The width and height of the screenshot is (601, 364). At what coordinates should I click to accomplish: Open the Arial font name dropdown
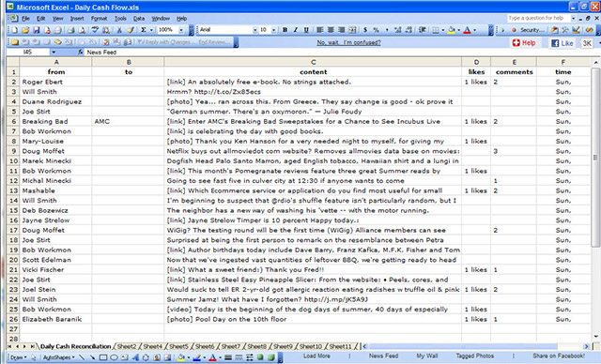[x=254, y=30]
